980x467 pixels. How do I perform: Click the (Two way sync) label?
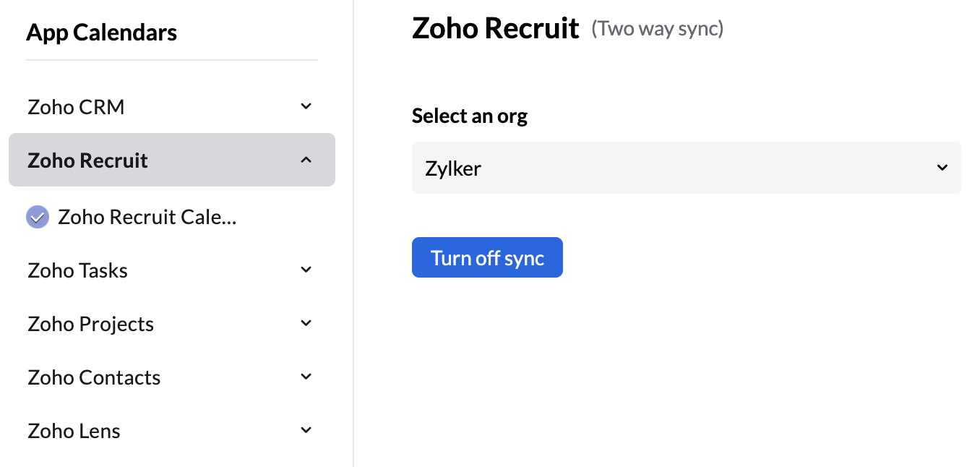[658, 29]
